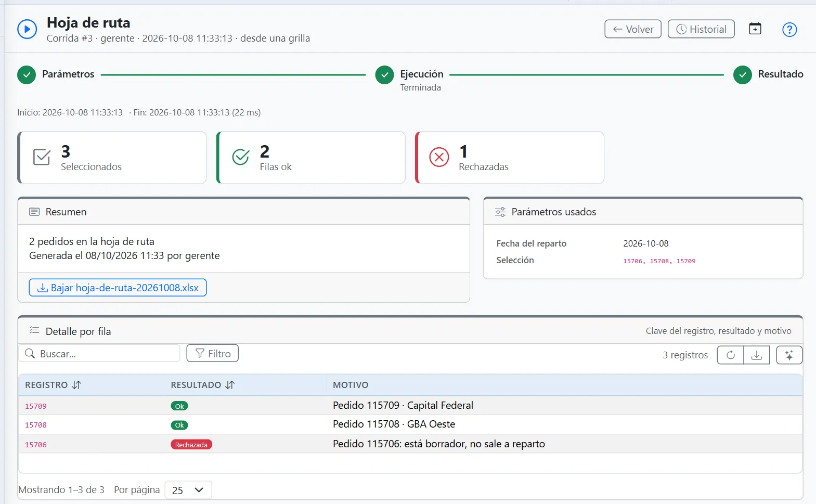Click the play icon beside Hoja de ruta

(x=27, y=29)
